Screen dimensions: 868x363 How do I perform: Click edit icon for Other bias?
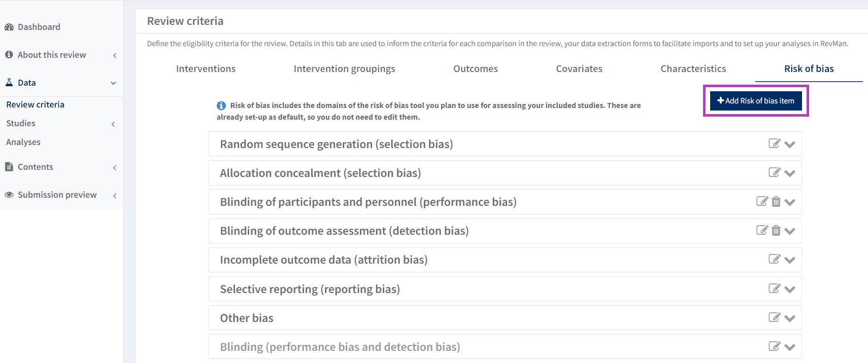click(774, 317)
